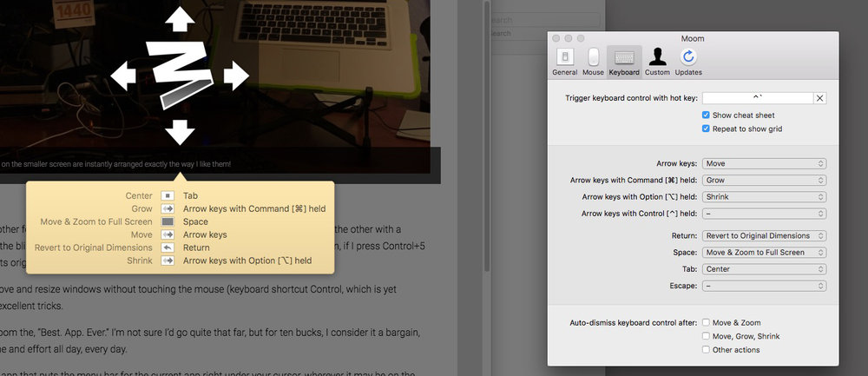Click the up arrow above the Moom logo
Image resolution: width=868 pixels, height=376 pixels.
180,19
